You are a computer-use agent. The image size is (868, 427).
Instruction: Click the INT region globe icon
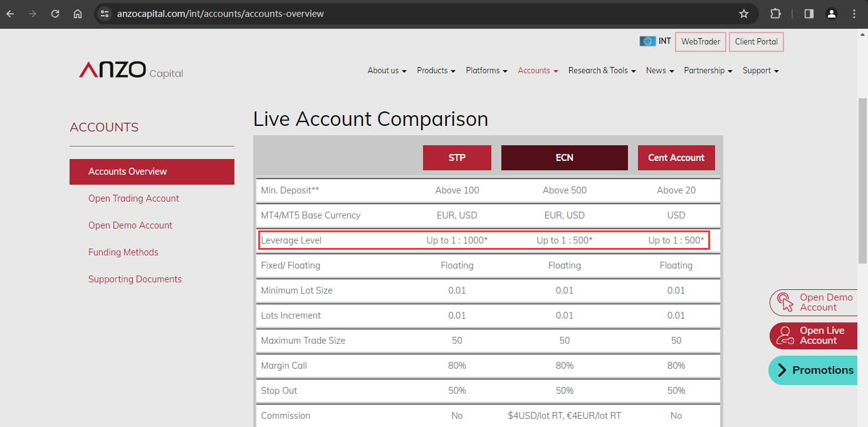click(x=647, y=41)
